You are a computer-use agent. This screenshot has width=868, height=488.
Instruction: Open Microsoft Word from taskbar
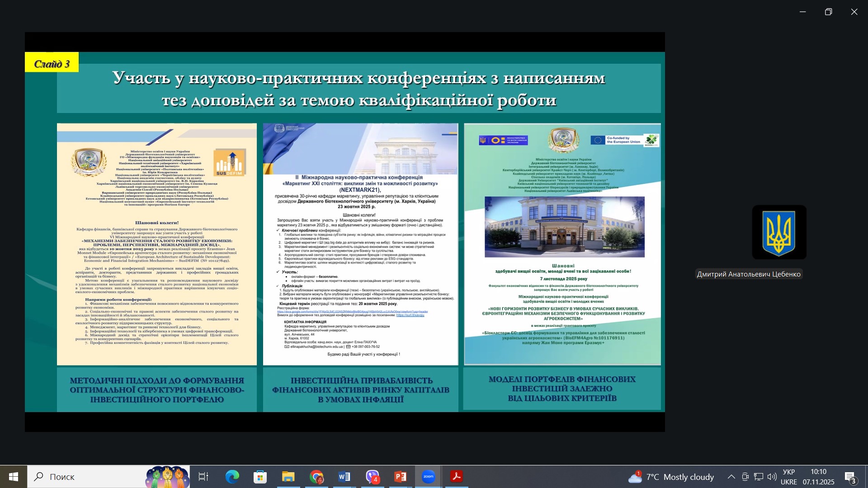(x=344, y=477)
